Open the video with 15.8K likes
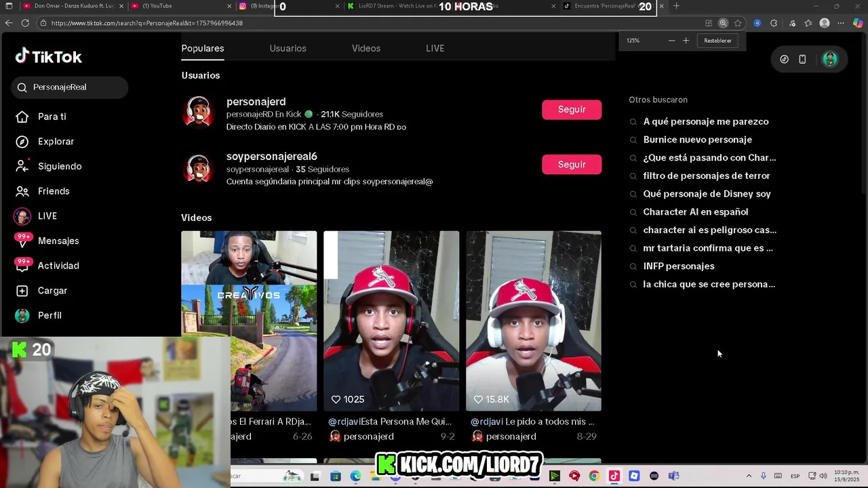Screen dimensions: 868x488 (x=534, y=321)
